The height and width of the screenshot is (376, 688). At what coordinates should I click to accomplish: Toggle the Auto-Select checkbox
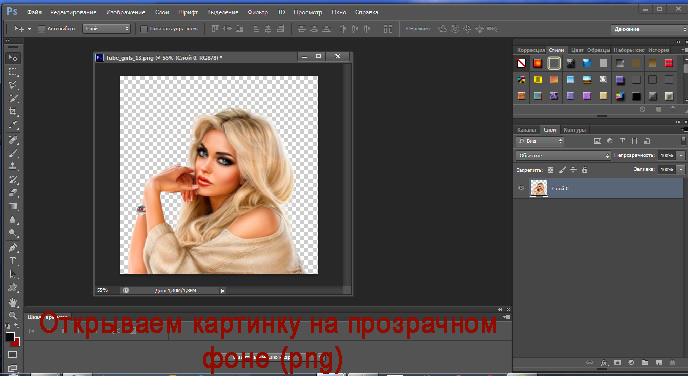(x=42, y=29)
